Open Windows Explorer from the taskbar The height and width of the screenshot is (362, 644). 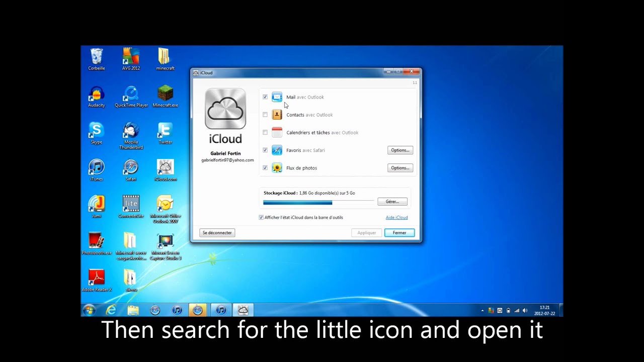coord(133,310)
